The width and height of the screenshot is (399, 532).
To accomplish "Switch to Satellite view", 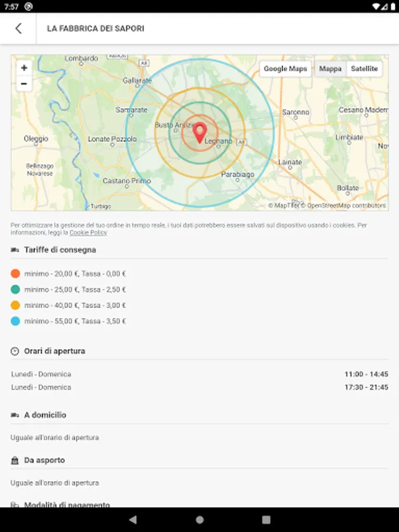I will tap(364, 69).
